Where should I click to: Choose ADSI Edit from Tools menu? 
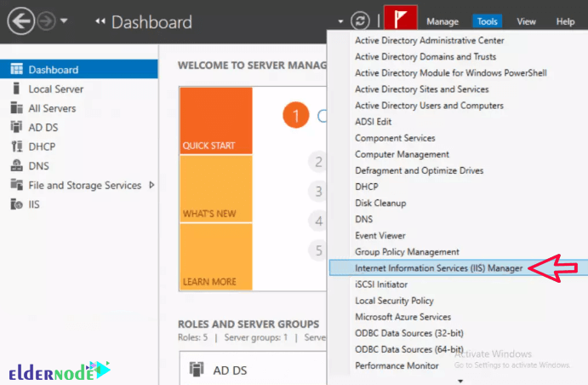(x=373, y=122)
